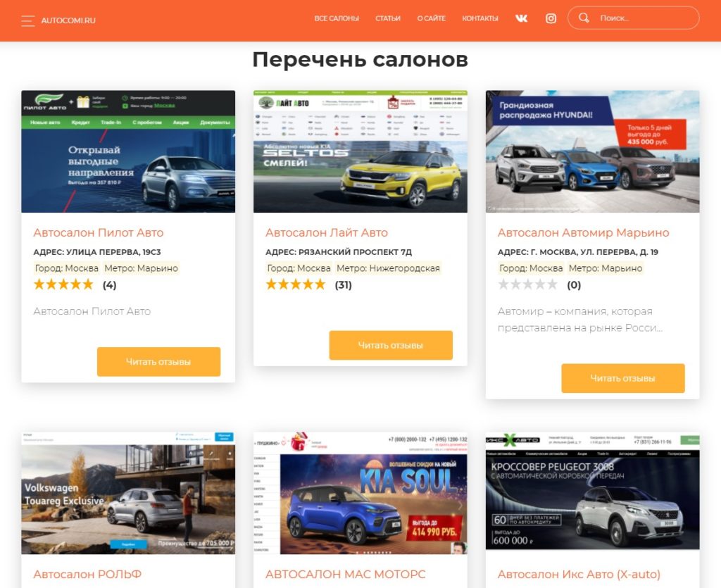Open the Автосалон РОЛЬФ title link
721x588 pixels.
(87, 574)
